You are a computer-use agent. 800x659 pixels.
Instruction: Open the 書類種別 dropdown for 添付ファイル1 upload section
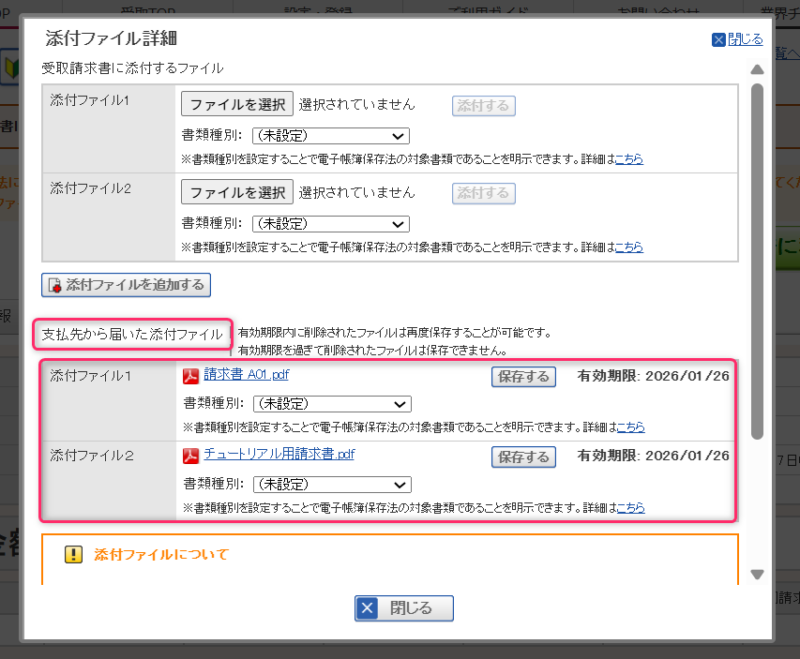pyautogui.click(x=330, y=135)
